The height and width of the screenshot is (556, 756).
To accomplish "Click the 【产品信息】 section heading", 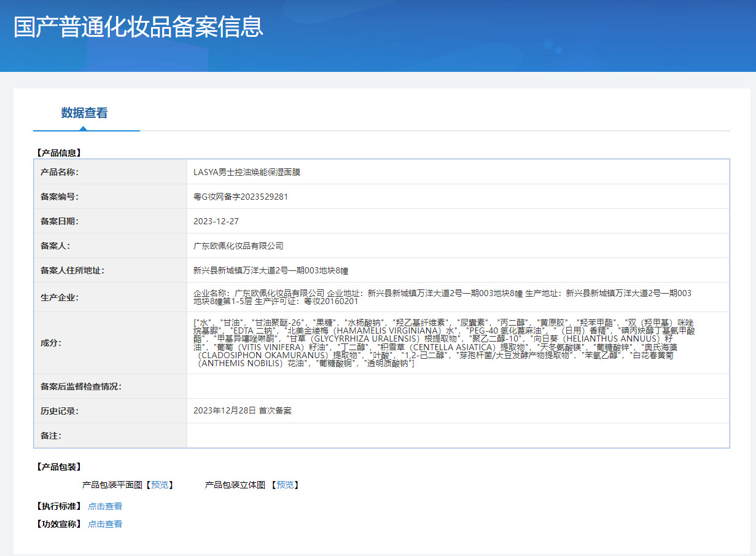I will [x=59, y=152].
